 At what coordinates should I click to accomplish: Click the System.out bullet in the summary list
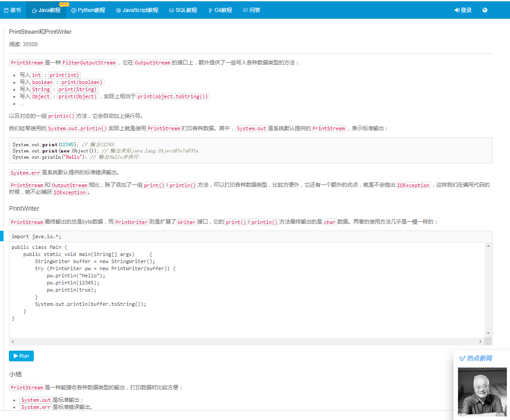(36, 400)
